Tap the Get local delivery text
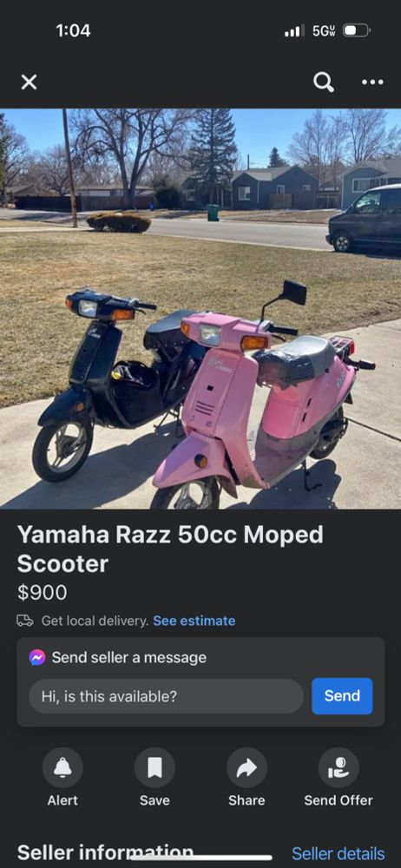401x868 pixels. (95, 621)
